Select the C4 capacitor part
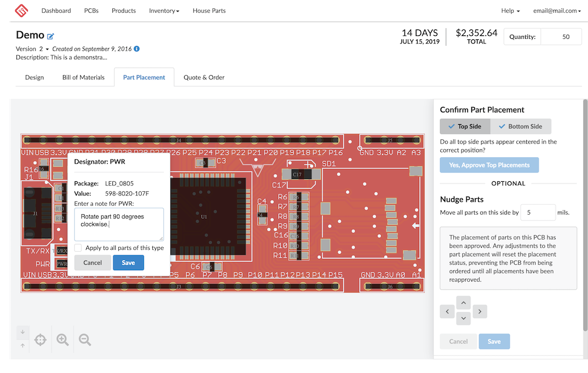 click(x=262, y=215)
